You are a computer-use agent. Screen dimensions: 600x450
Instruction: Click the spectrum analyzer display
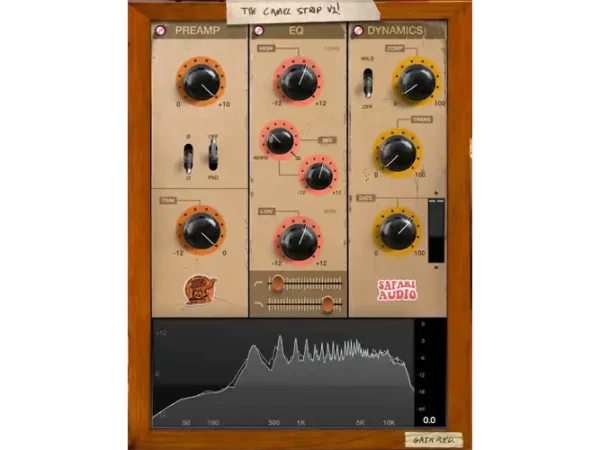[283, 373]
